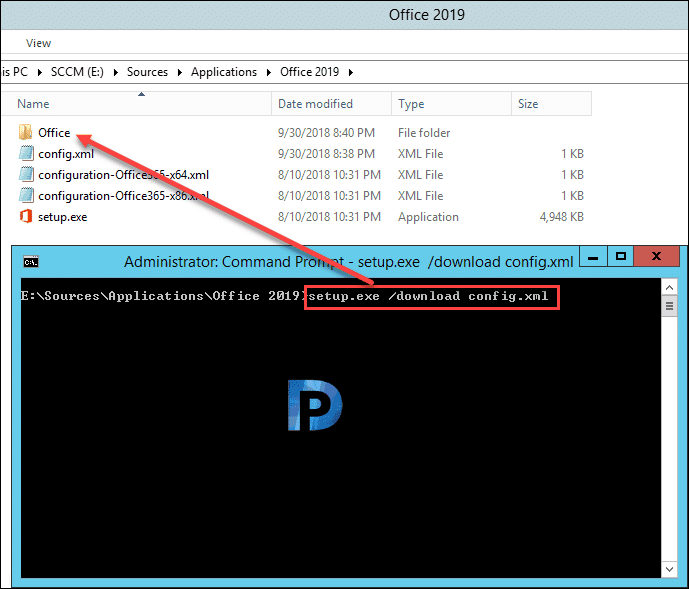Image resolution: width=689 pixels, height=589 pixels.
Task: Open the Office folder icon
Action: pyautogui.click(x=25, y=132)
